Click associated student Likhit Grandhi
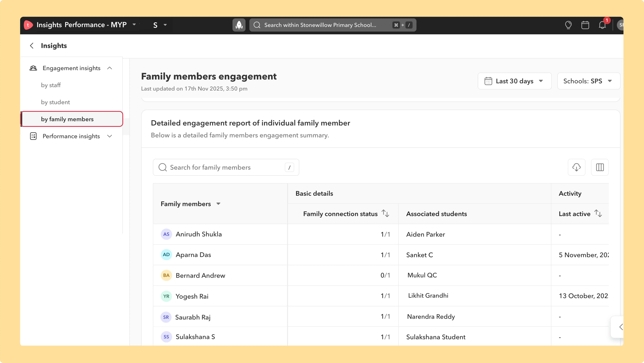Image resolution: width=644 pixels, height=363 pixels. click(428, 296)
